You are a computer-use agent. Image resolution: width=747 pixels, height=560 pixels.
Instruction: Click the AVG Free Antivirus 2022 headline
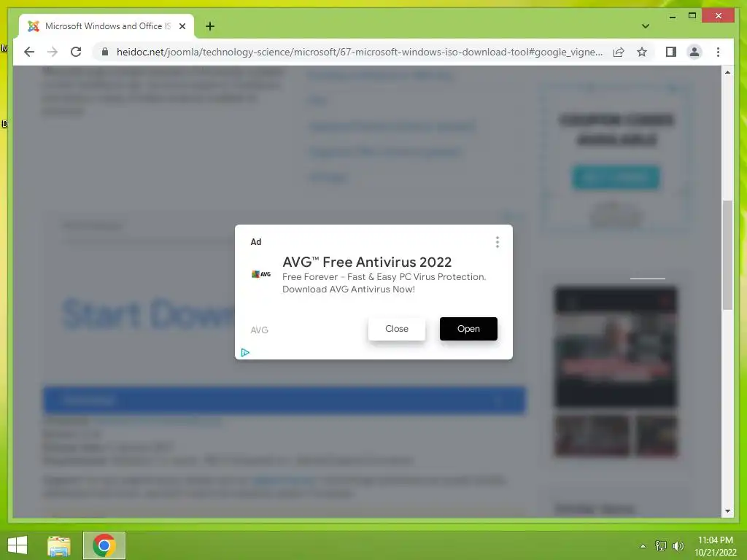tap(367, 262)
